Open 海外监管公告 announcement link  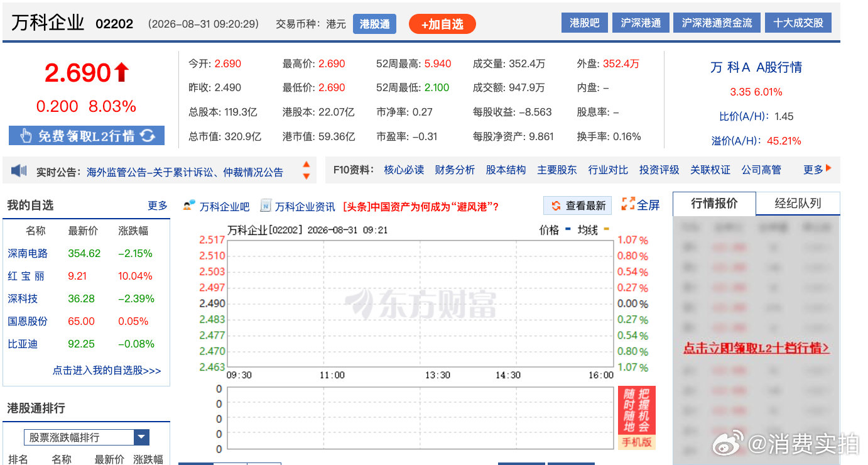pos(185,172)
